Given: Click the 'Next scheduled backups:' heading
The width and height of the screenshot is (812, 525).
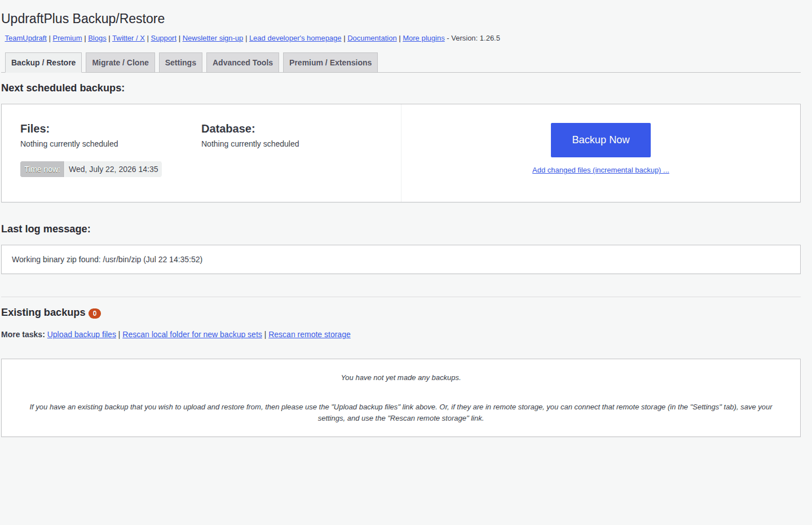Looking at the screenshot, I should [x=63, y=88].
